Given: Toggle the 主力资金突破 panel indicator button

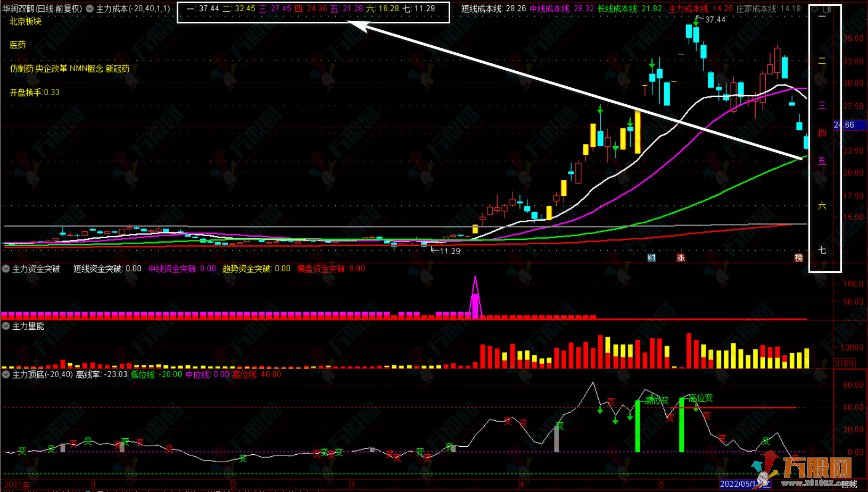Looking at the screenshot, I should click(x=6, y=269).
